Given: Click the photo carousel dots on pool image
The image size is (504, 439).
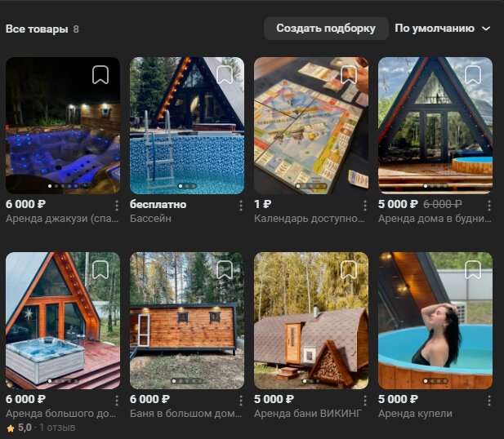Looking at the screenshot, I should click(x=187, y=186).
